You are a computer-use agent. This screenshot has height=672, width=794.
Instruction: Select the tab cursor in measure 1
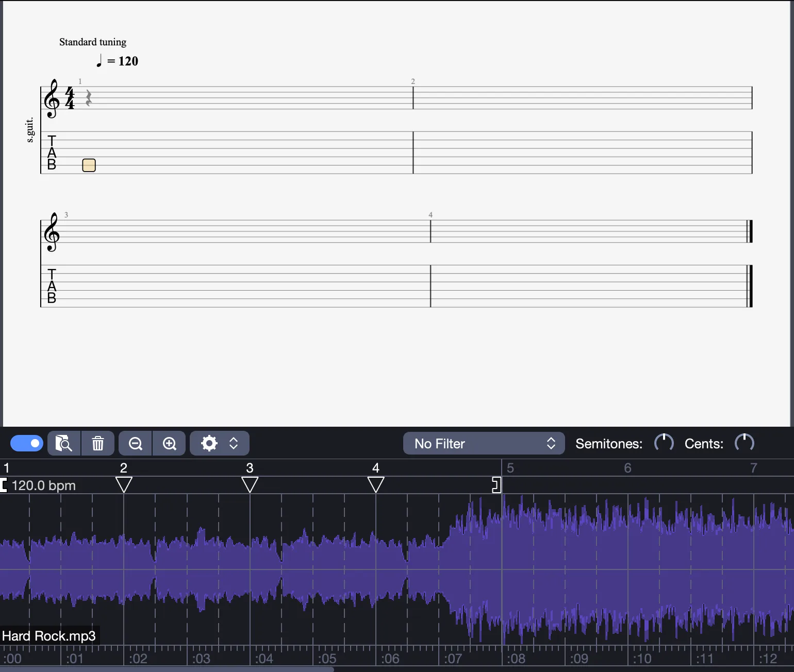(89, 165)
